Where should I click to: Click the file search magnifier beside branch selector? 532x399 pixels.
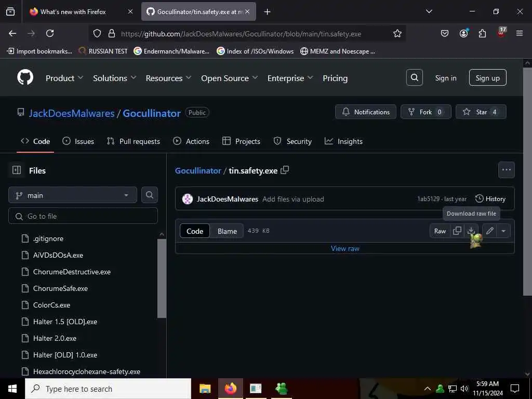click(149, 195)
